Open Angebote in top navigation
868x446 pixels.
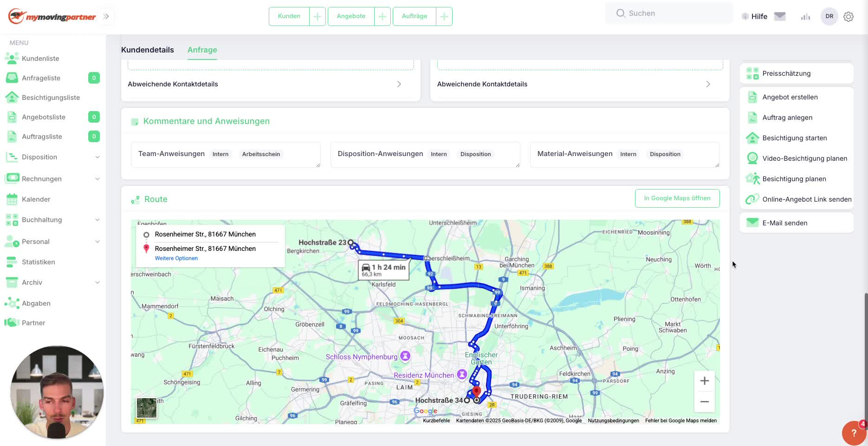pos(351,16)
